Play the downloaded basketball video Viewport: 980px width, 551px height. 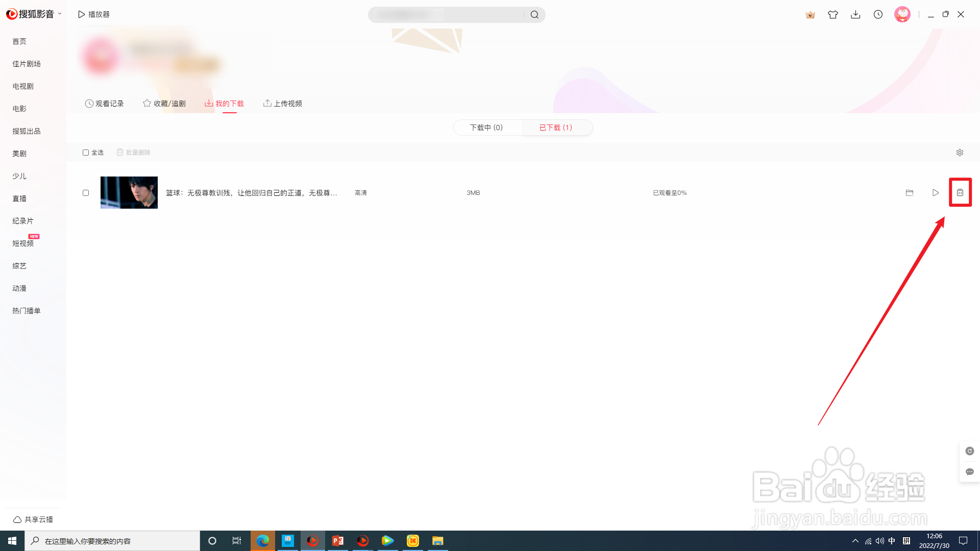[x=935, y=192]
